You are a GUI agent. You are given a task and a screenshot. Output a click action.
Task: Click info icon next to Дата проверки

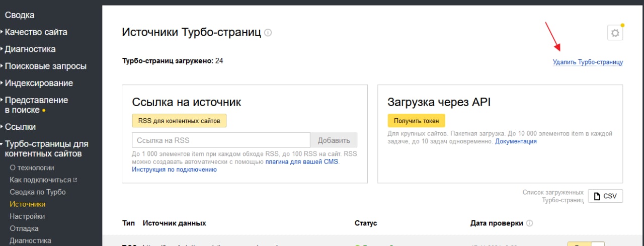[529, 223]
